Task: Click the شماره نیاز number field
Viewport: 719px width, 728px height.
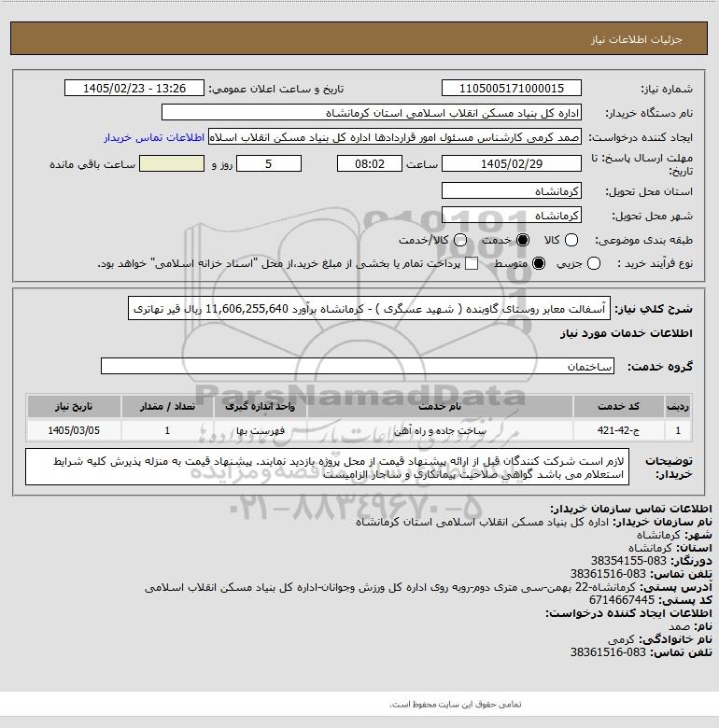Action: point(512,89)
